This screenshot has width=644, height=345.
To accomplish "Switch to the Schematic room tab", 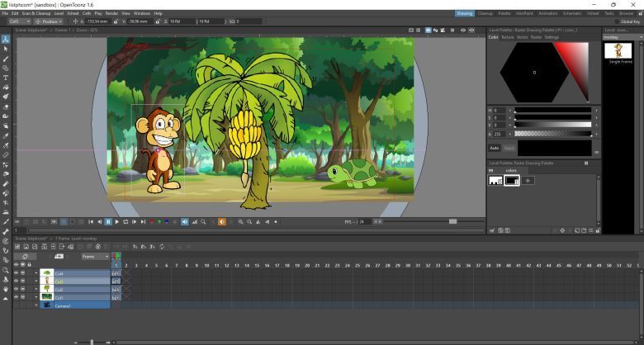I will coord(572,13).
